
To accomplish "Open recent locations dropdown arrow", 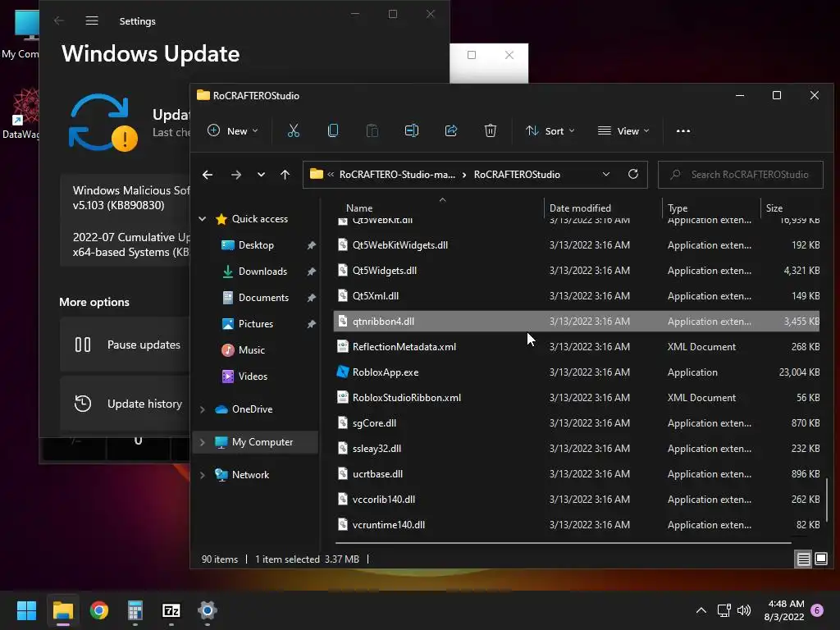I will [x=261, y=175].
